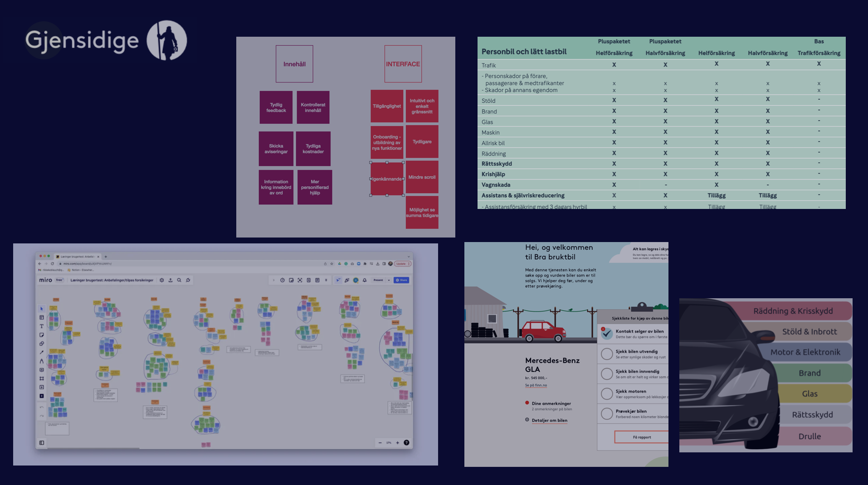This screenshot has width=868, height=485.
Task: Click the 'Tydlig feedback' sticky note
Action: pyautogui.click(x=276, y=107)
